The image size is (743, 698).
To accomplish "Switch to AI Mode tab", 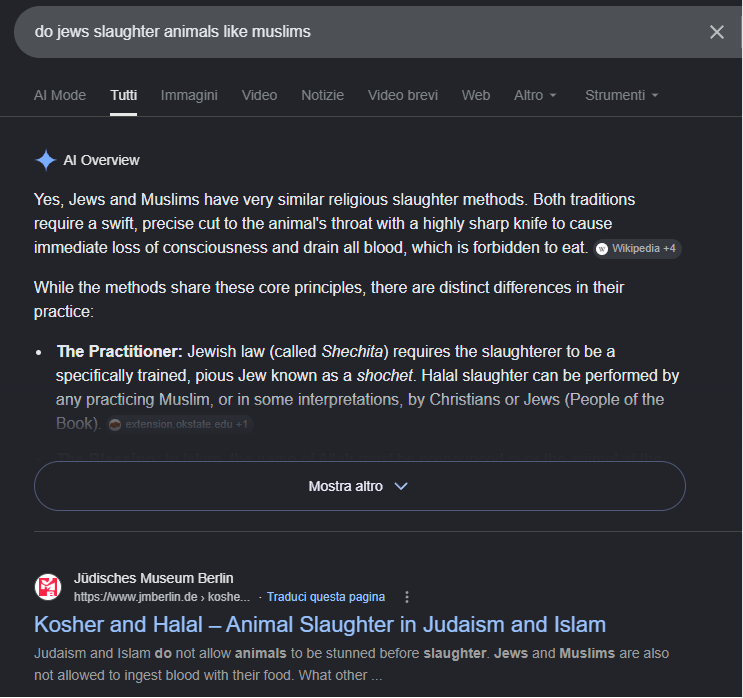I will coord(60,95).
